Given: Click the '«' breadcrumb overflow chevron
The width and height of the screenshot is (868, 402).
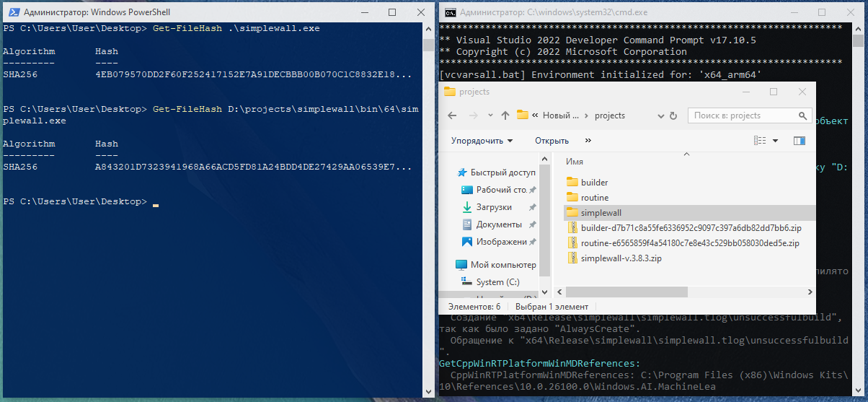Looking at the screenshot, I should [x=535, y=115].
